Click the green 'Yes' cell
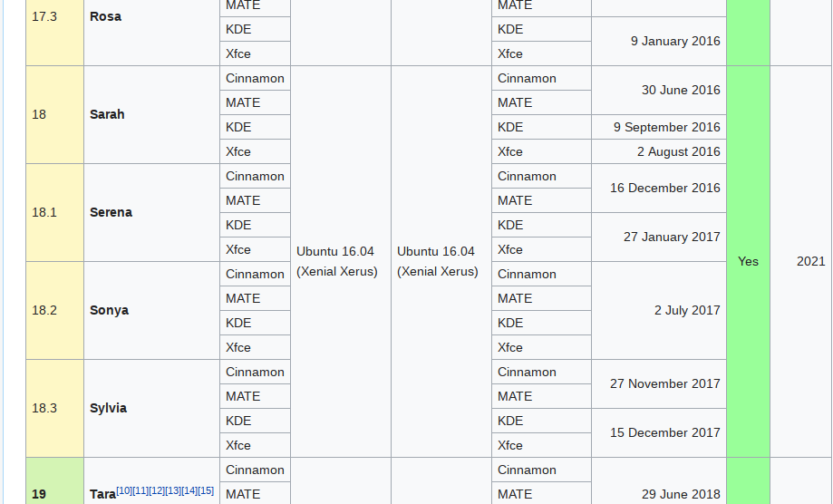Image resolution: width=833 pixels, height=504 pixels. pos(748,261)
